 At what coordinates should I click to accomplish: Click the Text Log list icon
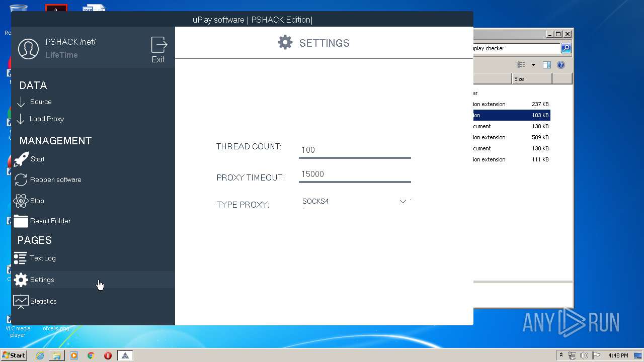point(20,258)
